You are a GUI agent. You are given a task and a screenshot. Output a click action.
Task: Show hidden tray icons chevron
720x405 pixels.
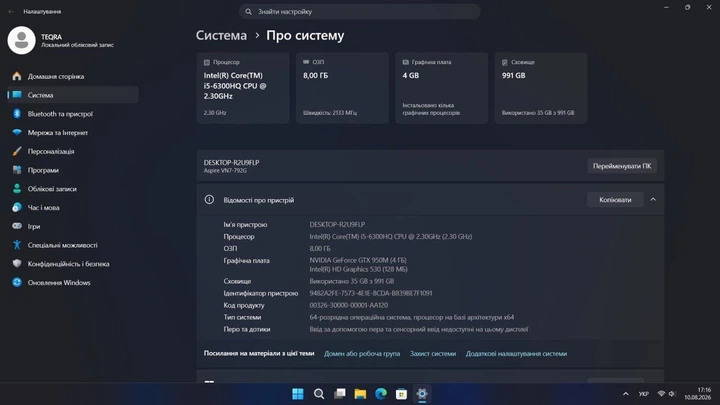(x=625, y=394)
